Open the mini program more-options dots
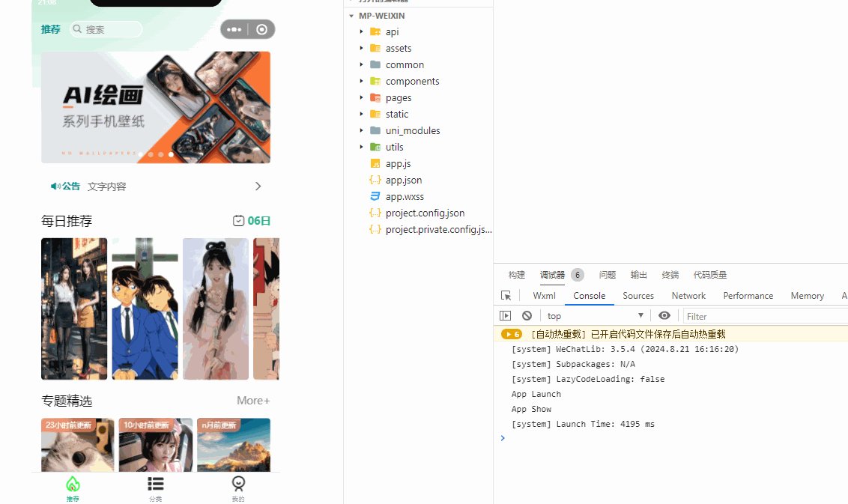 pos(234,29)
